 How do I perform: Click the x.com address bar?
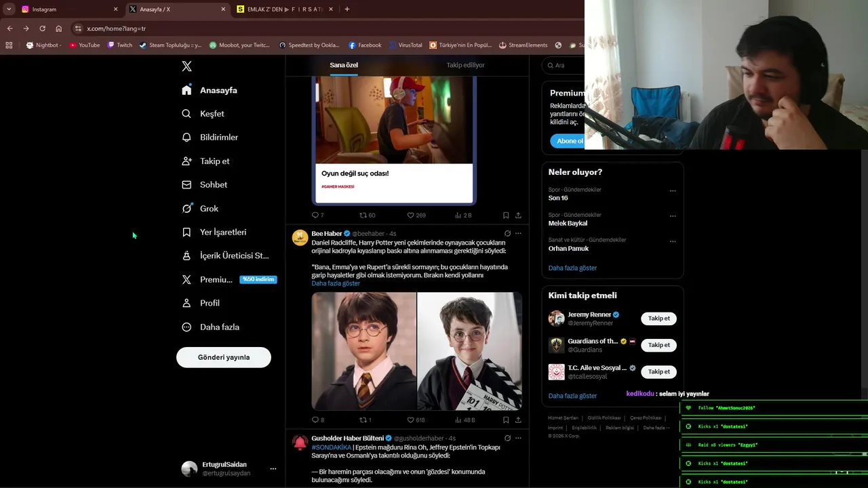click(325, 28)
